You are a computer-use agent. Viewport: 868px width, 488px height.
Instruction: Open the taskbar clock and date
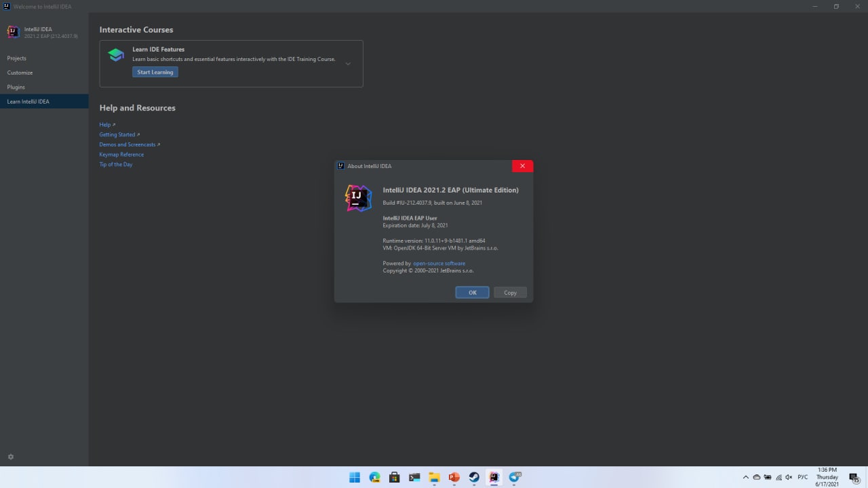tap(827, 477)
